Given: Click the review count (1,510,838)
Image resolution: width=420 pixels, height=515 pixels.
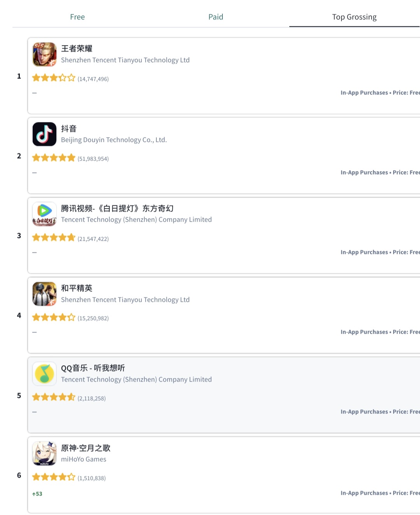Looking at the screenshot, I should pos(92,478).
